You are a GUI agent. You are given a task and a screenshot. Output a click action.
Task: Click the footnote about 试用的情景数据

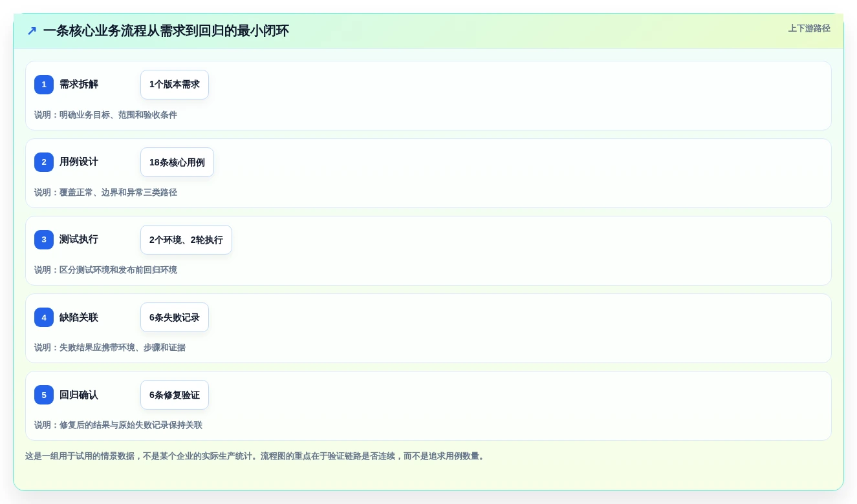[x=255, y=456]
